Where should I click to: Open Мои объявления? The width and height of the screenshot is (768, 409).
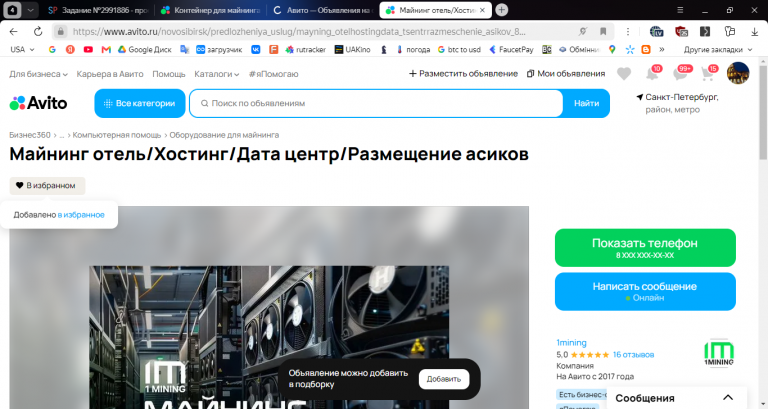point(566,73)
